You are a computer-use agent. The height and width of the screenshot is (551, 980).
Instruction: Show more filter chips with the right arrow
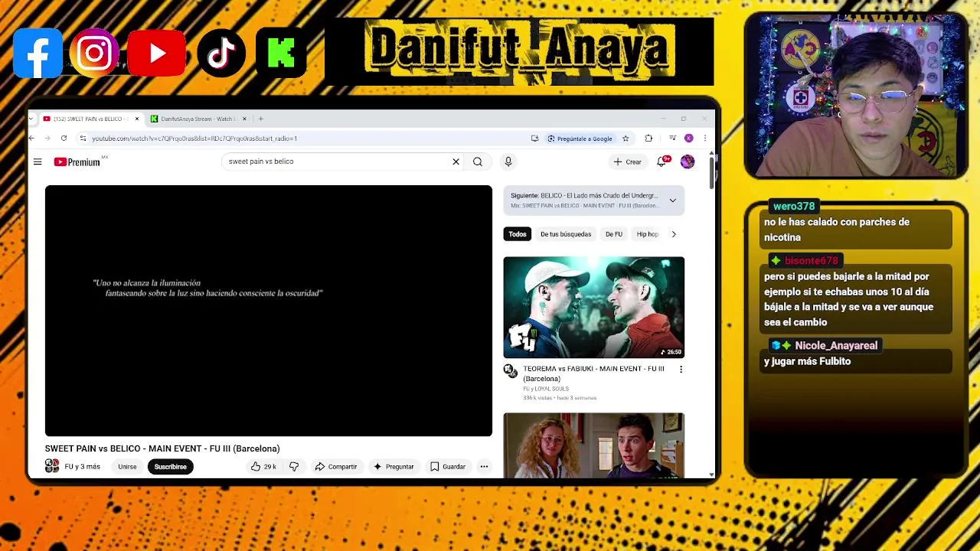click(x=674, y=234)
